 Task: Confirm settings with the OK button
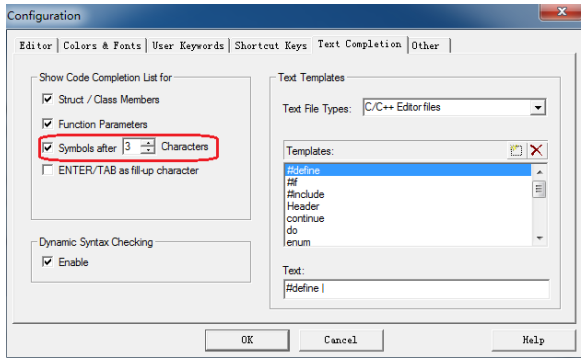pyautogui.click(x=247, y=340)
